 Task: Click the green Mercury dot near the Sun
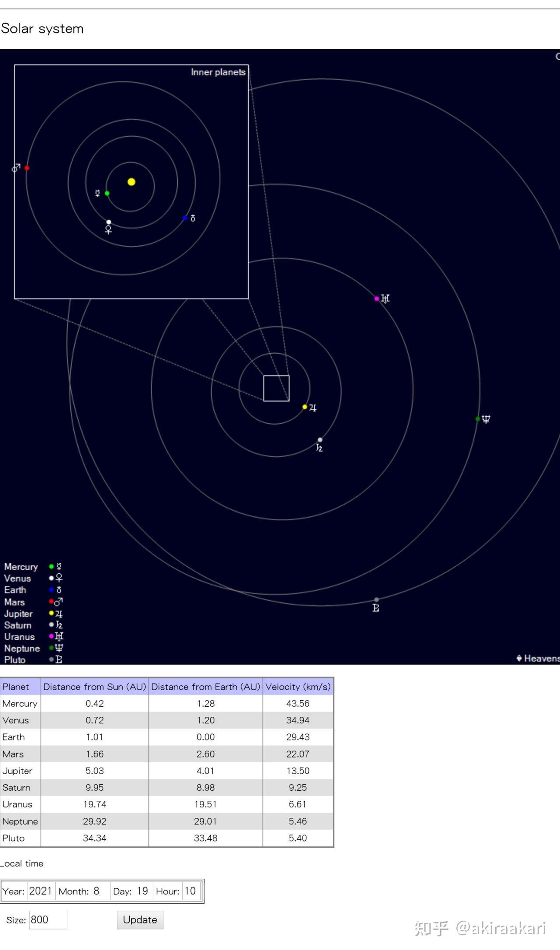point(107,193)
